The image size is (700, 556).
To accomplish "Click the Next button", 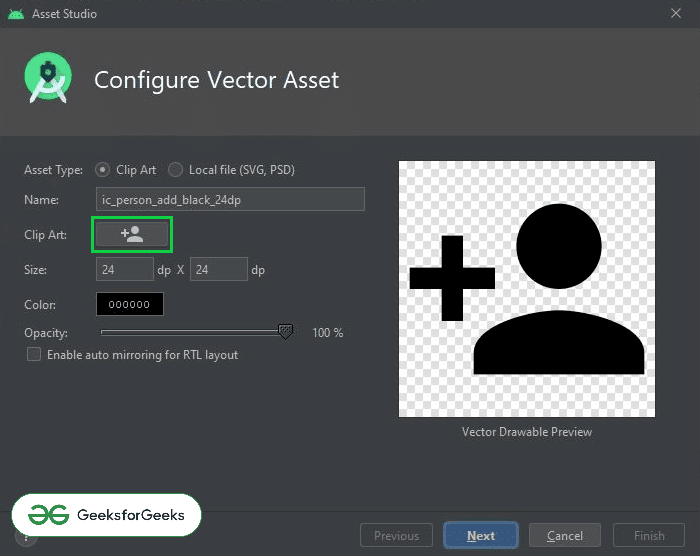I will coord(481,535).
